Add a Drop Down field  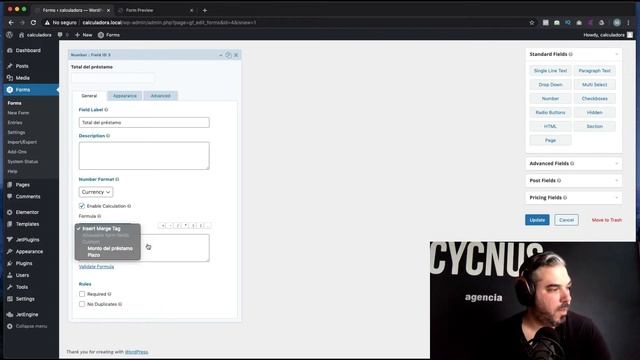550,84
